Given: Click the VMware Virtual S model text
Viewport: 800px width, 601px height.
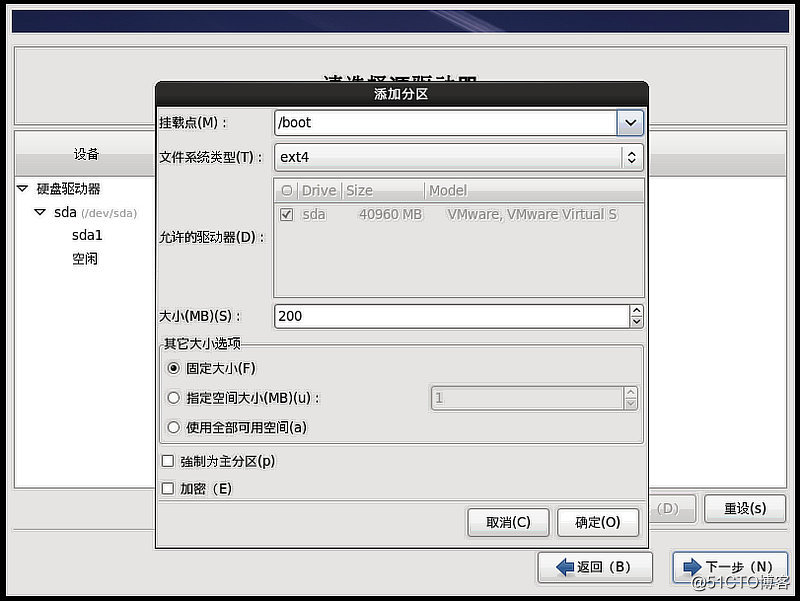Looking at the screenshot, I should coord(532,214).
